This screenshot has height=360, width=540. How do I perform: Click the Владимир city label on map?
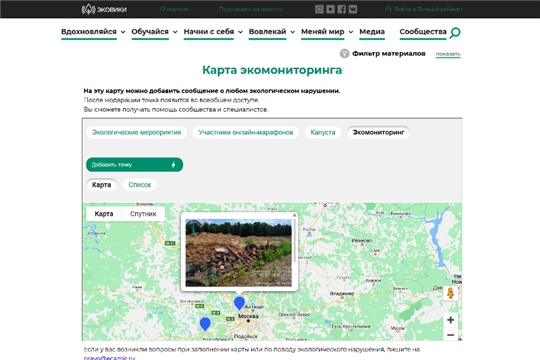[342, 294]
